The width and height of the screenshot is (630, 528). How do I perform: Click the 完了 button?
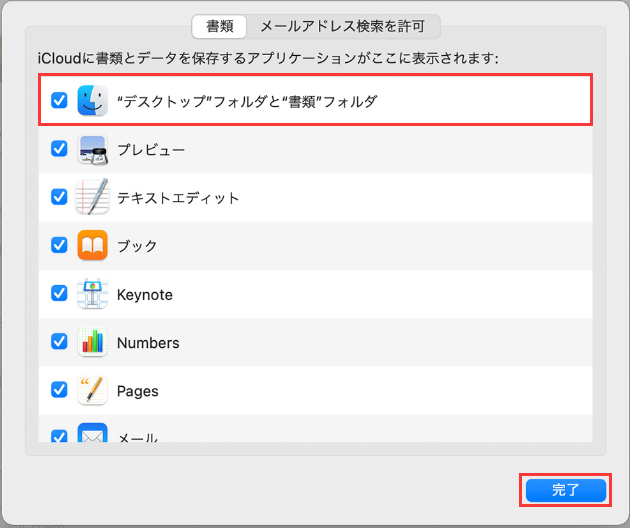coord(566,490)
